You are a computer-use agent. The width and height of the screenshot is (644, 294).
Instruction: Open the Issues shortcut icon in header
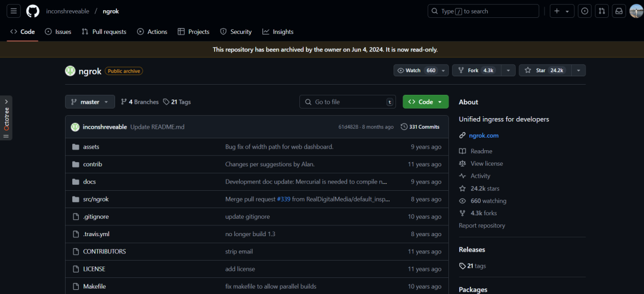pos(584,11)
